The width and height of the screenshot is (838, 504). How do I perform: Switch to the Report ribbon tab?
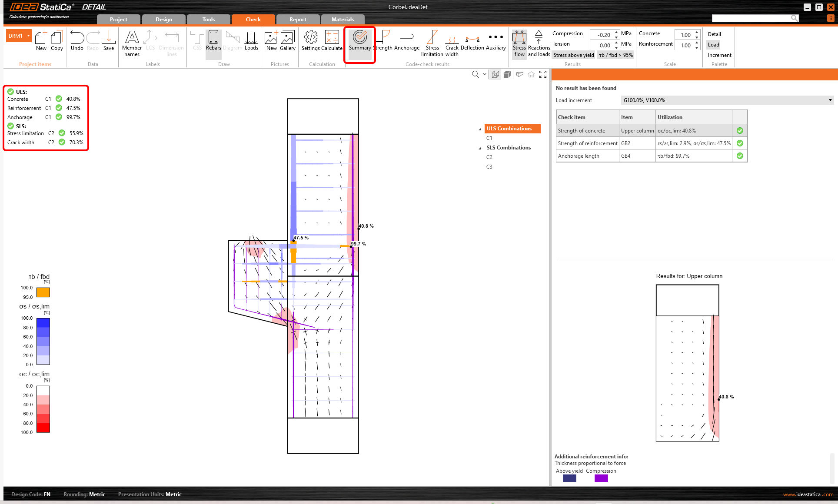tap(297, 19)
